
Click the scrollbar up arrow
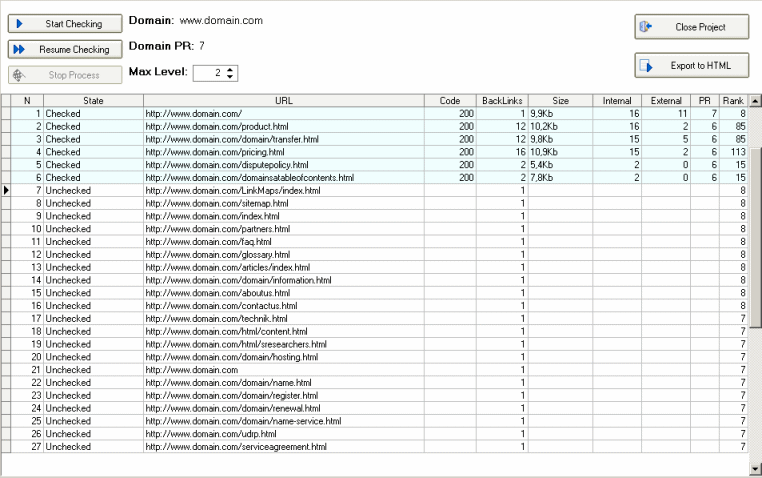click(x=755, y=101)
